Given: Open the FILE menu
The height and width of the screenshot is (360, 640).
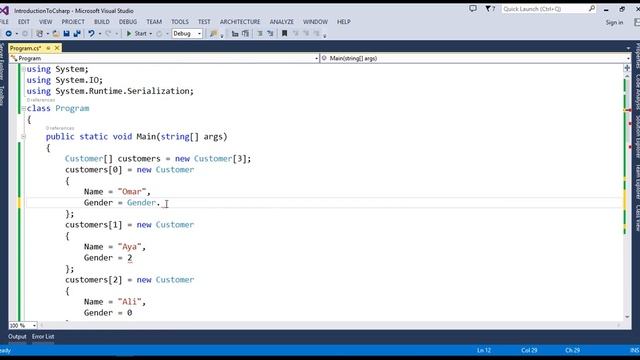Looking at the screenshot, I should tap(4, 22).
